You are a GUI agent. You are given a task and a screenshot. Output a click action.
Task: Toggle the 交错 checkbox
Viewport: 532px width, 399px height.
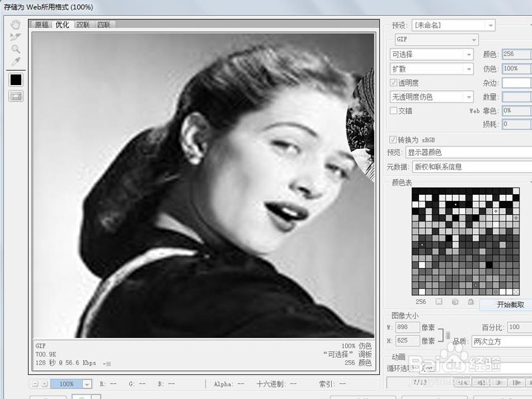tap(394, 110)
